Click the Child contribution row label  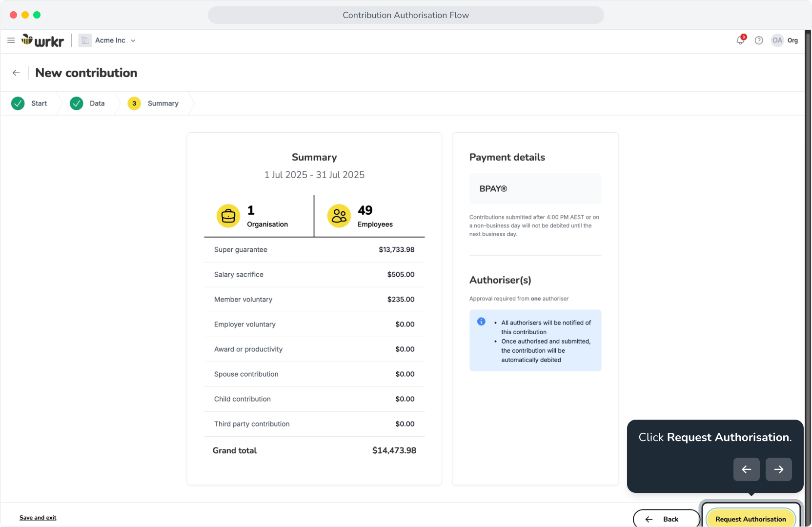243,399
